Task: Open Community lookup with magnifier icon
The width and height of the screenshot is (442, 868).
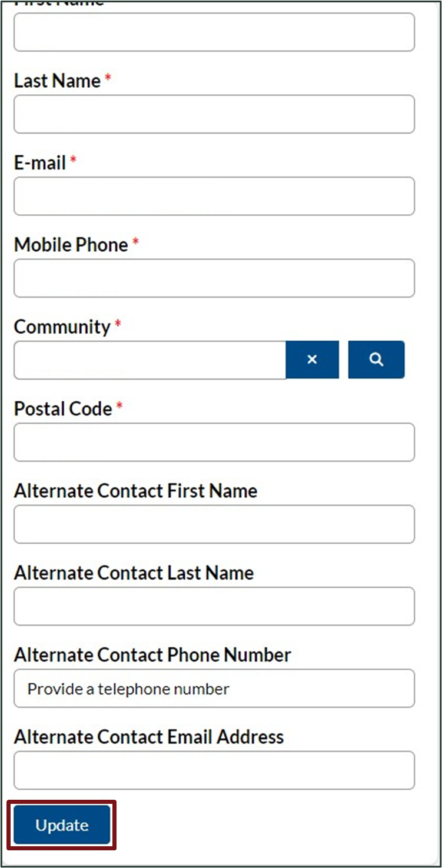Action: 376,360
